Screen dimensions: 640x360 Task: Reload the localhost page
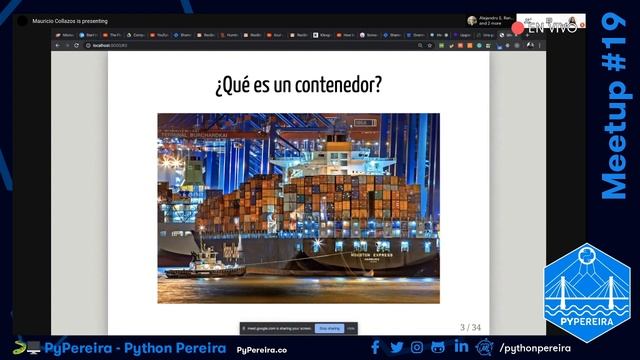(x=76, y=46)
